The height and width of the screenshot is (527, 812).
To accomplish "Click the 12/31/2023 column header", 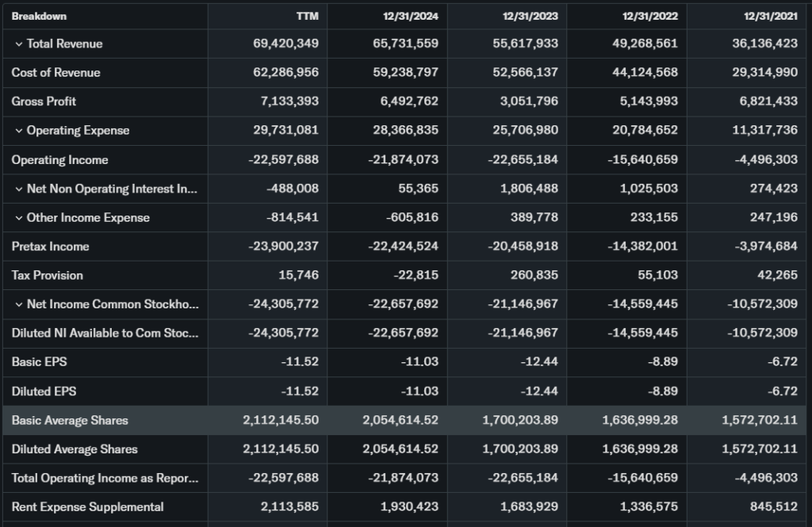I will coord(530,16).
